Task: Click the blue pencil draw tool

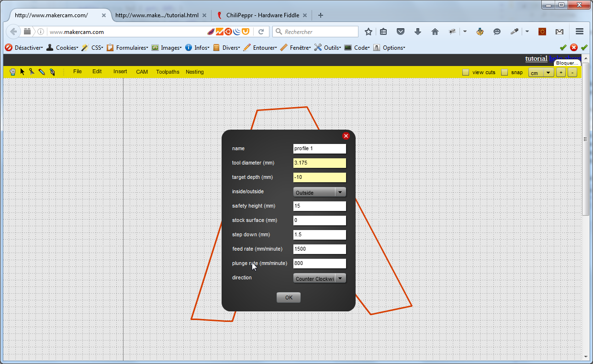Action: [42, 72]
